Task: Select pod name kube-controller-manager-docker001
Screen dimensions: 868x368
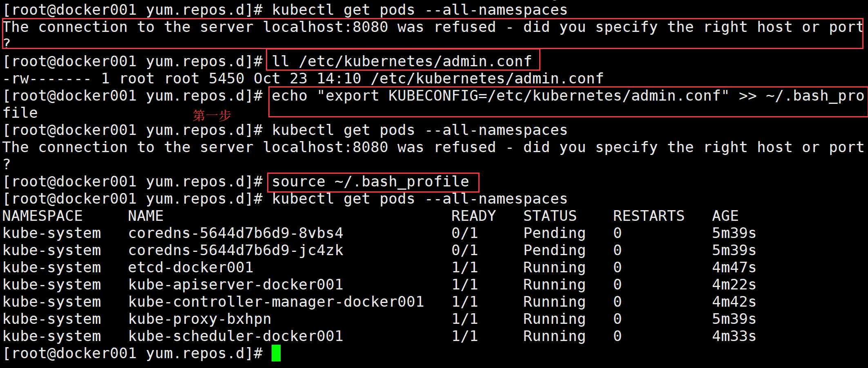Action: 276,302
